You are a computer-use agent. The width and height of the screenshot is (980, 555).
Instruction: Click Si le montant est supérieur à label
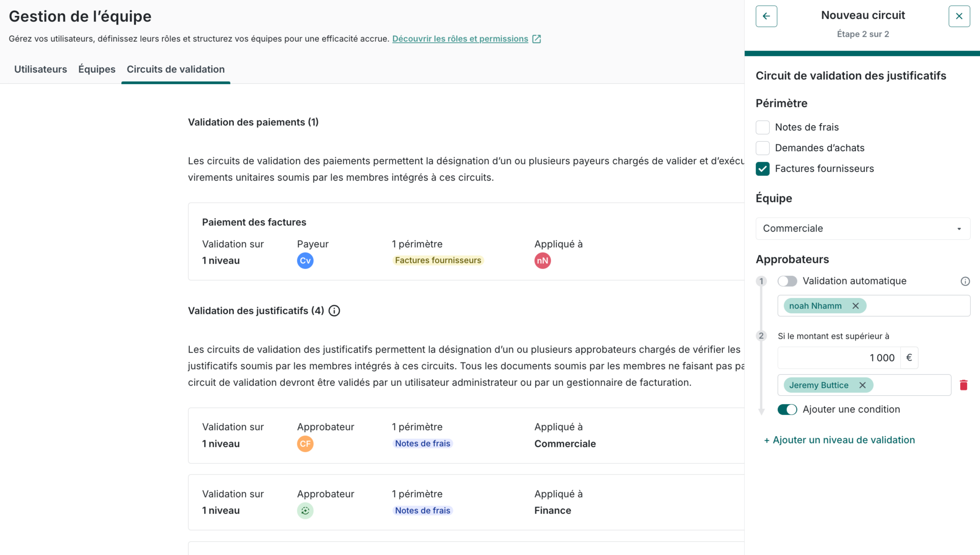point(833,336)
